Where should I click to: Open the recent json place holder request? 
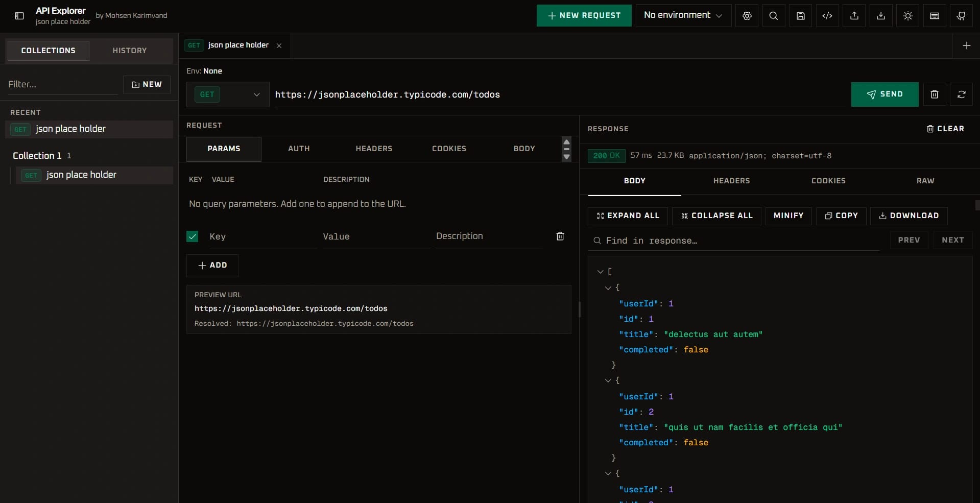89,129
